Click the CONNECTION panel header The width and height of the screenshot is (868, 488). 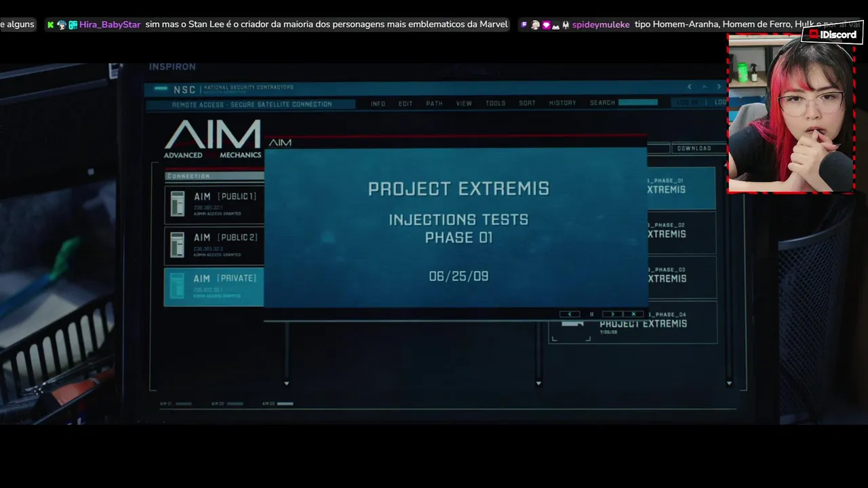pos(214,176)
